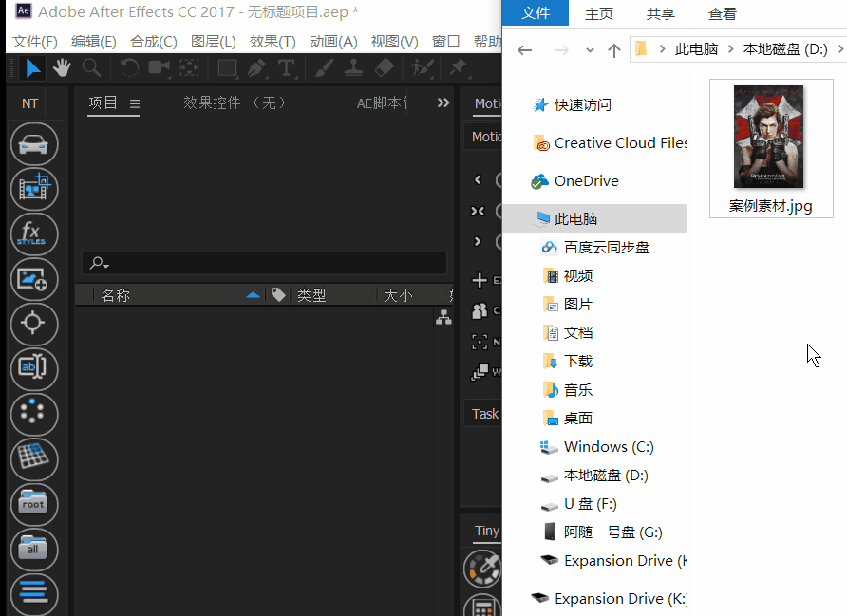The width and height of the screenshot is (847, 616).
Task: Expand hidden panel tabs with the chevron
Action: 442,104
